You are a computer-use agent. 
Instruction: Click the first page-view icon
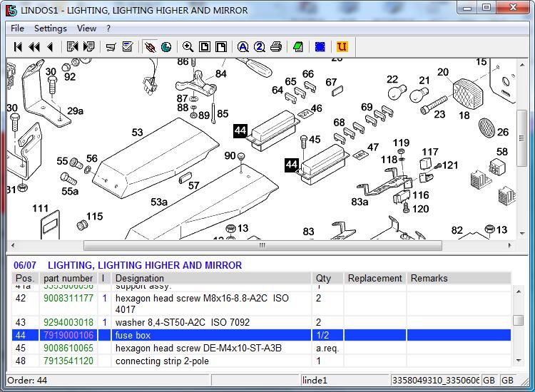tap(205, 47)
